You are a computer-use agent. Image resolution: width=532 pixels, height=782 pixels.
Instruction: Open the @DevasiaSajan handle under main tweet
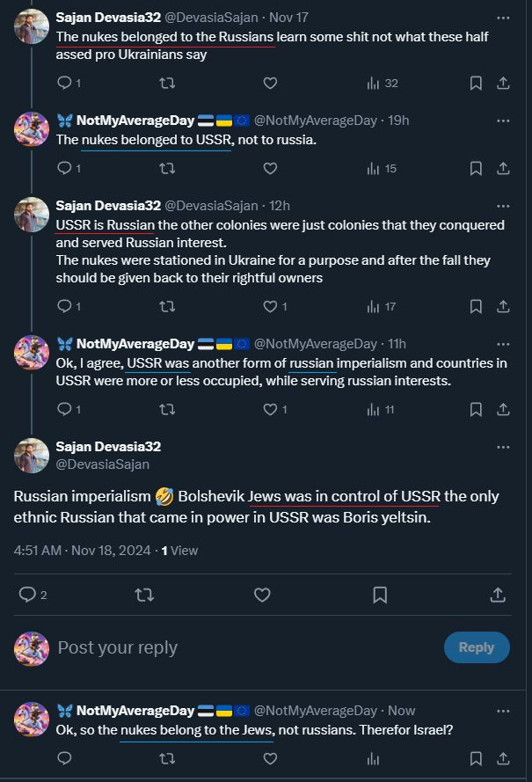coord(103,464)
